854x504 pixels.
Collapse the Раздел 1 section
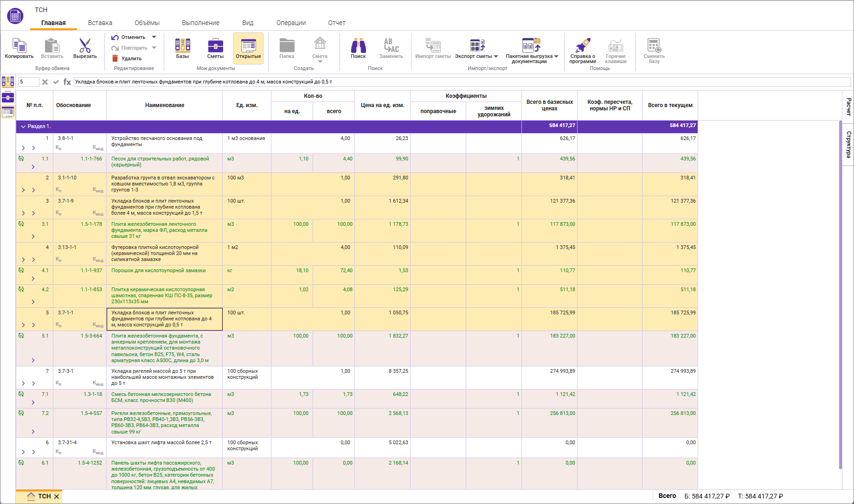click(x=23, y=127)
